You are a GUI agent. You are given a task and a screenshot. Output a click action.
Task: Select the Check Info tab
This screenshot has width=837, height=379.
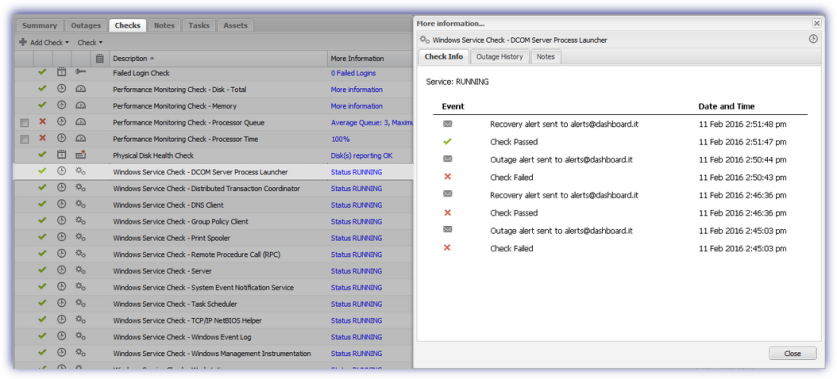tap(444, 57)
